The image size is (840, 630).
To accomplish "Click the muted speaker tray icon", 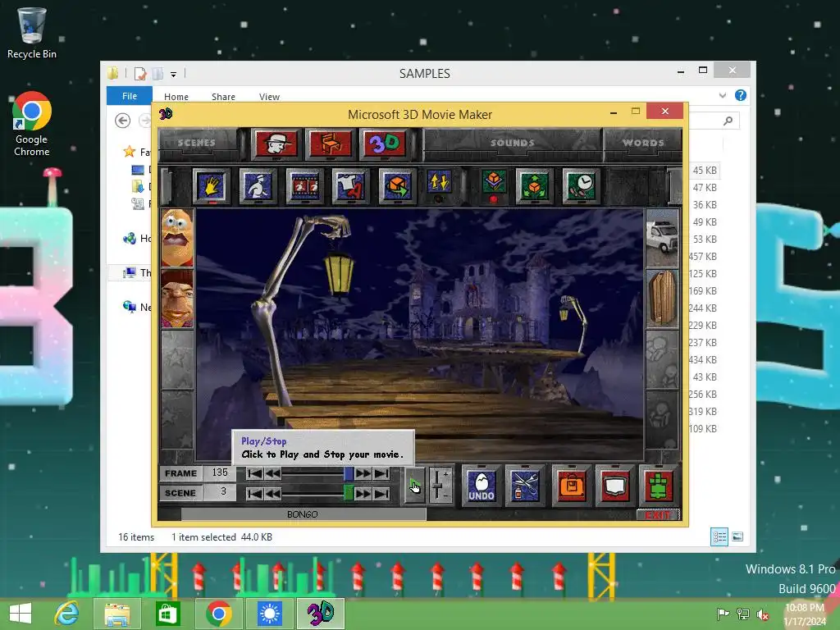I will [762, 614].
